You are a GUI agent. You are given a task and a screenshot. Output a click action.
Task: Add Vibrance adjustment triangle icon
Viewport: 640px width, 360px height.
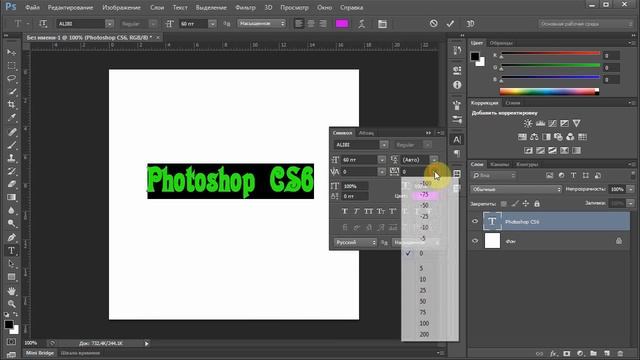pyautogui.click(x=576, y=123)
